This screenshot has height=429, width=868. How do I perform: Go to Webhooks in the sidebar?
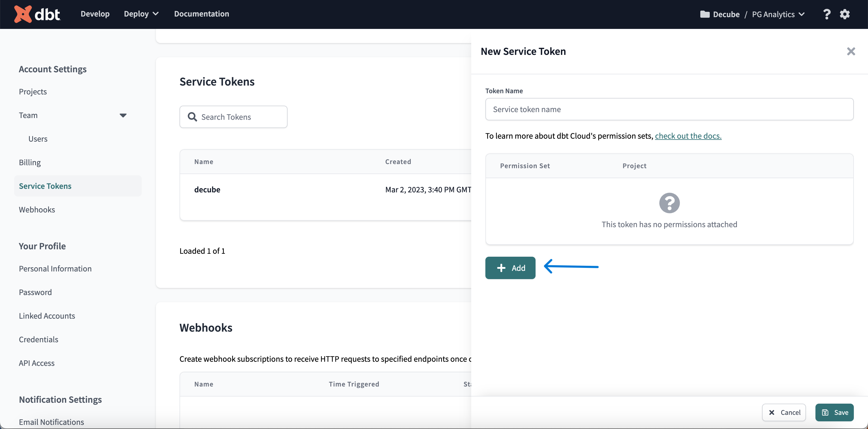(37, 209)
